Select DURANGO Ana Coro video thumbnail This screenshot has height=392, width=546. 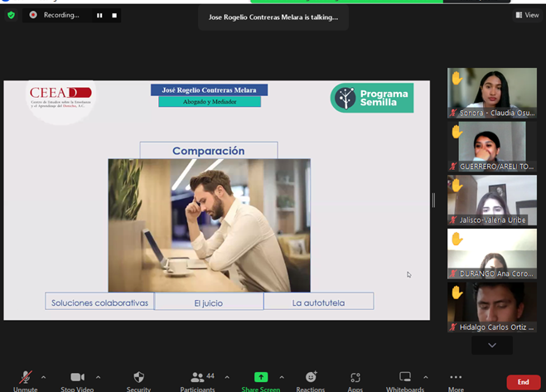[x=492, y=254]
